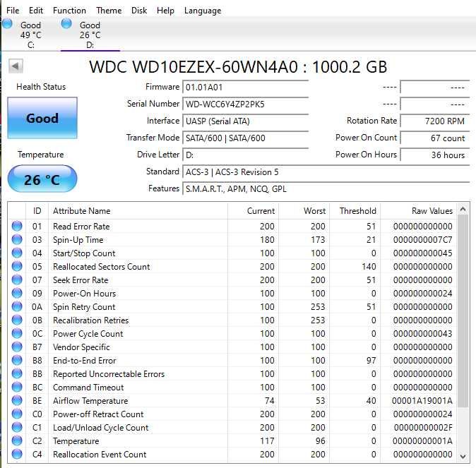Click the Serial Number field
Image resolution: width=476 pixels, height=468 pixels.
(x=245, y=104)
